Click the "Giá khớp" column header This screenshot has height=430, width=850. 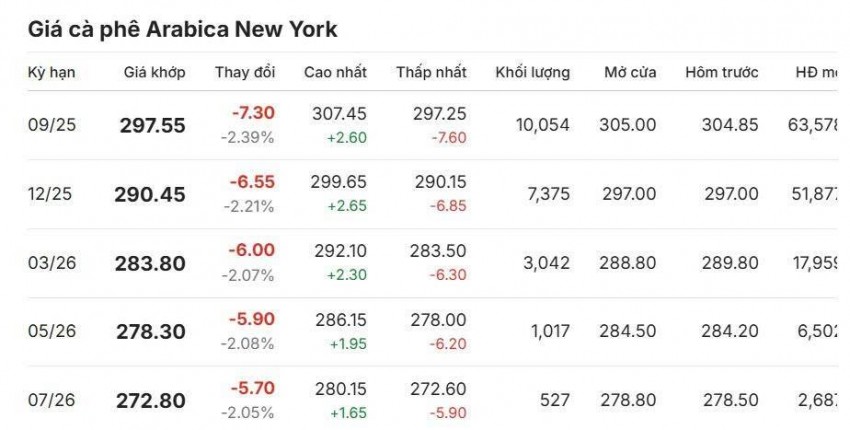pyautogui.click(x=153, y=73)
